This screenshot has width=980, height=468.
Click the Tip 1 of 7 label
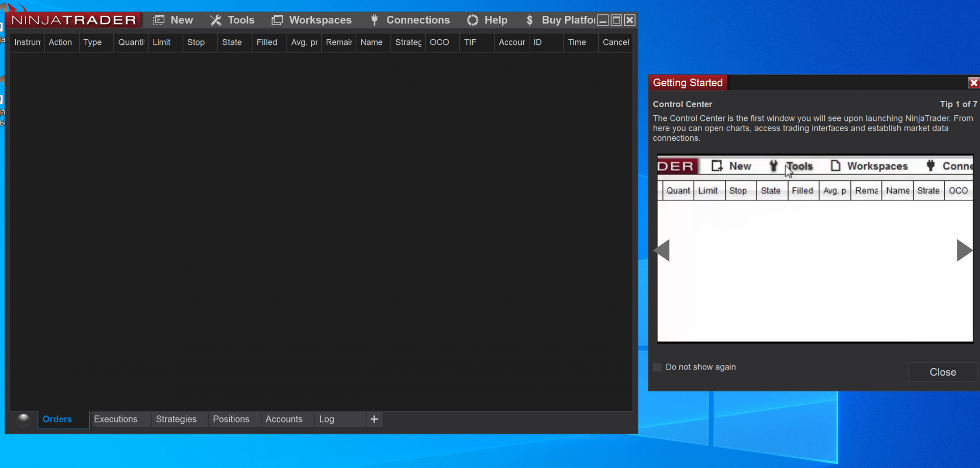tap(959, 104)
